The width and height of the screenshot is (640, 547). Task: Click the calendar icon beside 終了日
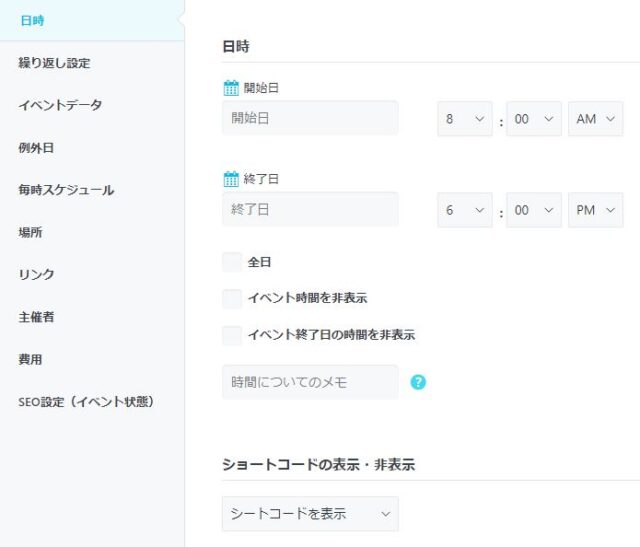(231, 179)
